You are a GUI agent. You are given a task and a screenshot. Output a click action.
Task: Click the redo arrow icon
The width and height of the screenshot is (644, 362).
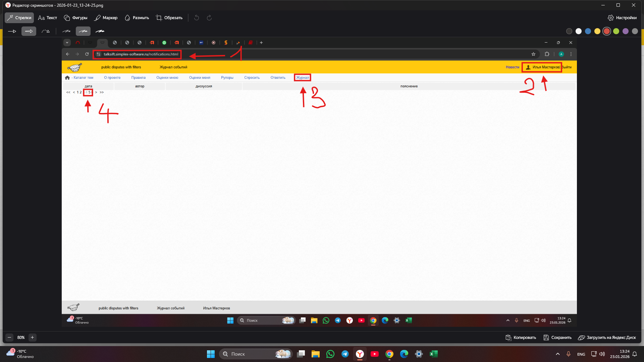coord(209,18)
